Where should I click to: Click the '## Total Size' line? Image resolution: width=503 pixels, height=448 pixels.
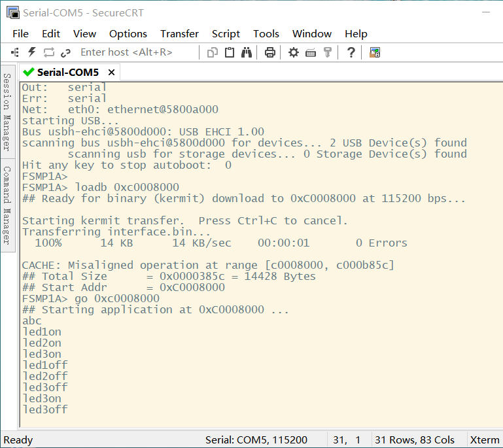coord(169,277)
